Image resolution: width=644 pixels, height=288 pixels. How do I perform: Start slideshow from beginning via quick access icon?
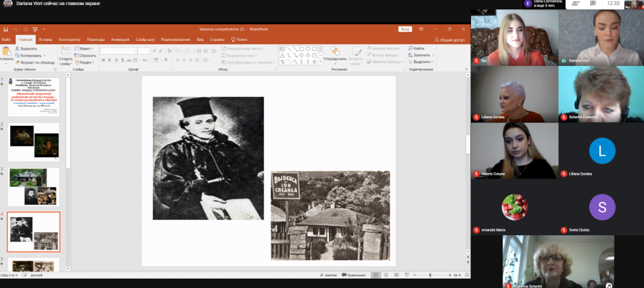[x=35, y=29]
